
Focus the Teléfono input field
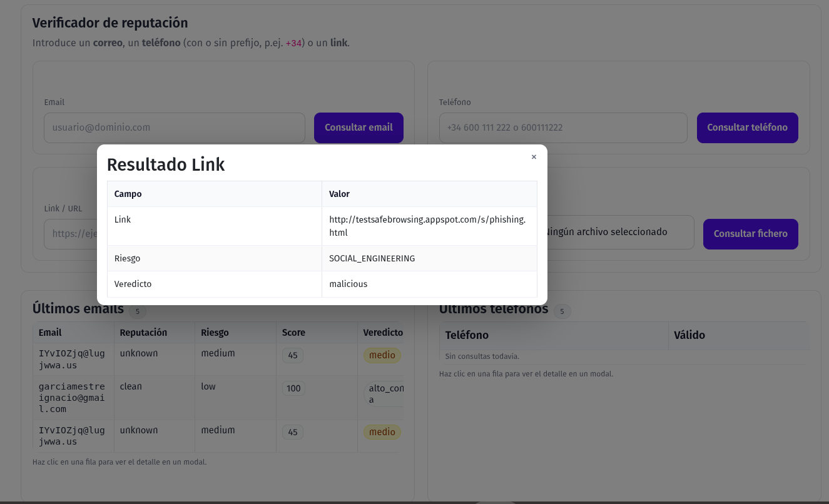click(562, 128)
